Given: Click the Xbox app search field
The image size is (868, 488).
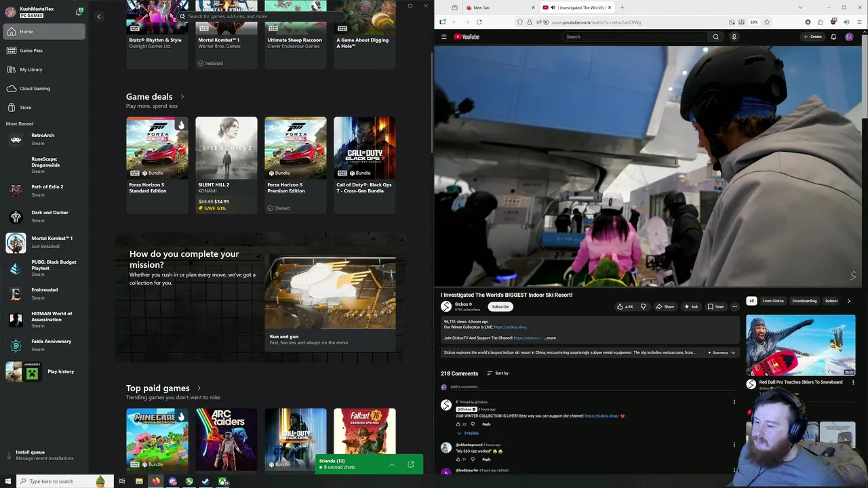Looking at the screenshot, I should point(261,16).
